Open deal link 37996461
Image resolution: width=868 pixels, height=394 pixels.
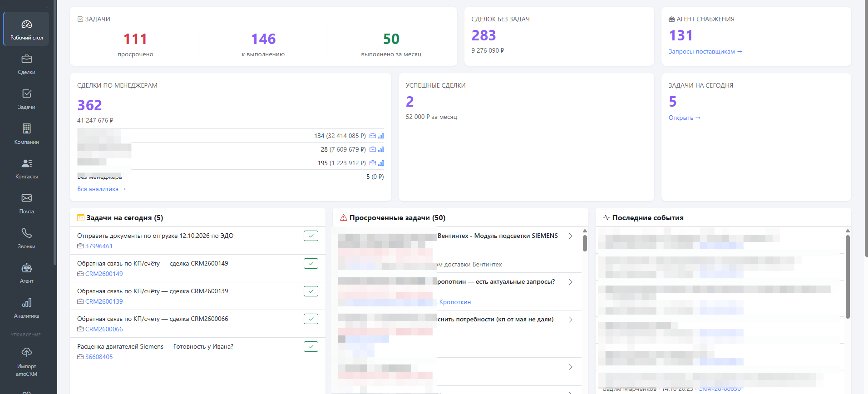coord(99,246)
